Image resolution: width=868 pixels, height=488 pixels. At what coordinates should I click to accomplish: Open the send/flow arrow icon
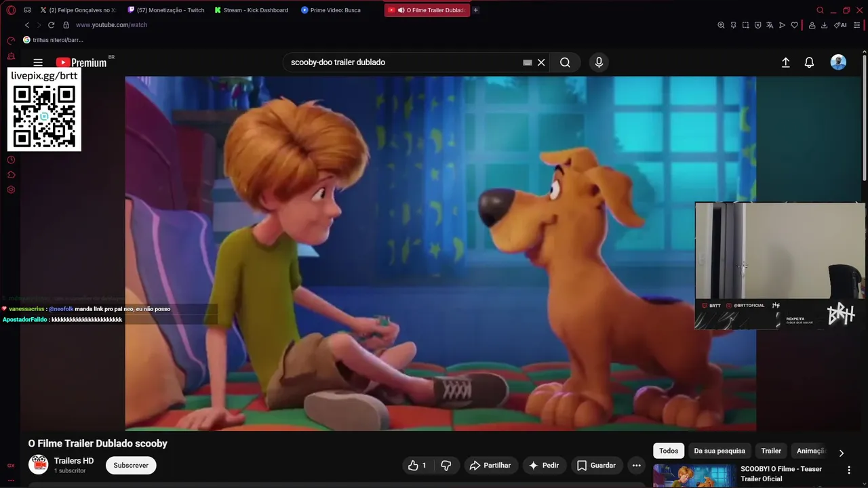click(782, 25)
